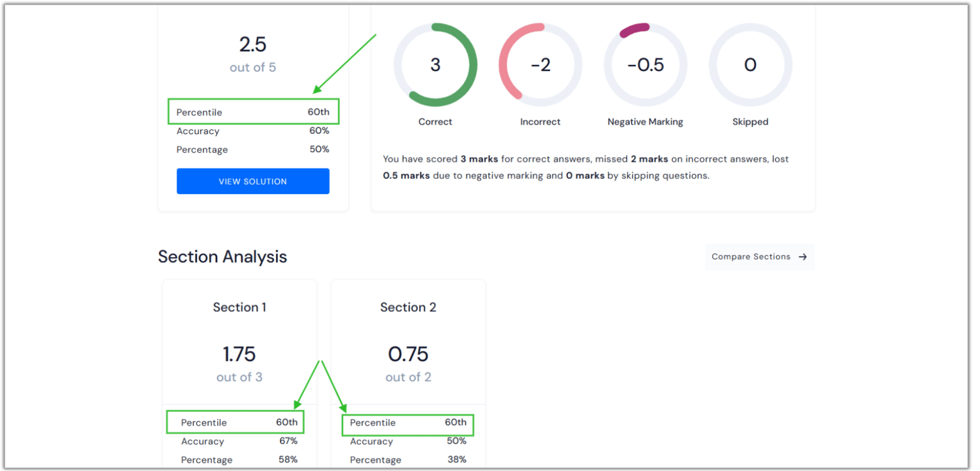
Task: Click the Incorrect label under gauge
Action: [x=540, y=122]
